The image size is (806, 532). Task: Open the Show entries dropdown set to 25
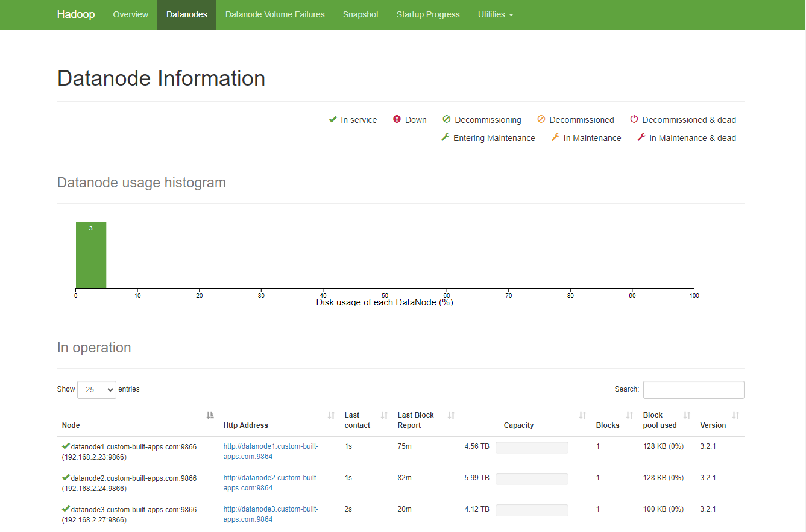96,390
